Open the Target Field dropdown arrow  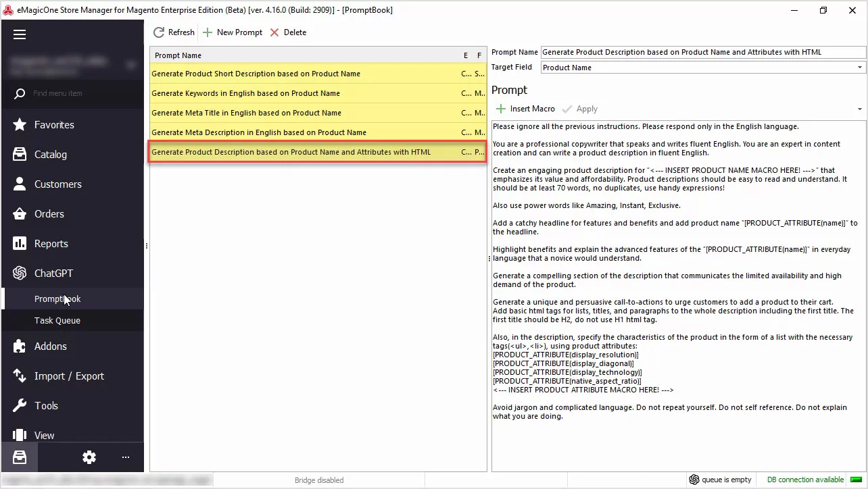860,68
